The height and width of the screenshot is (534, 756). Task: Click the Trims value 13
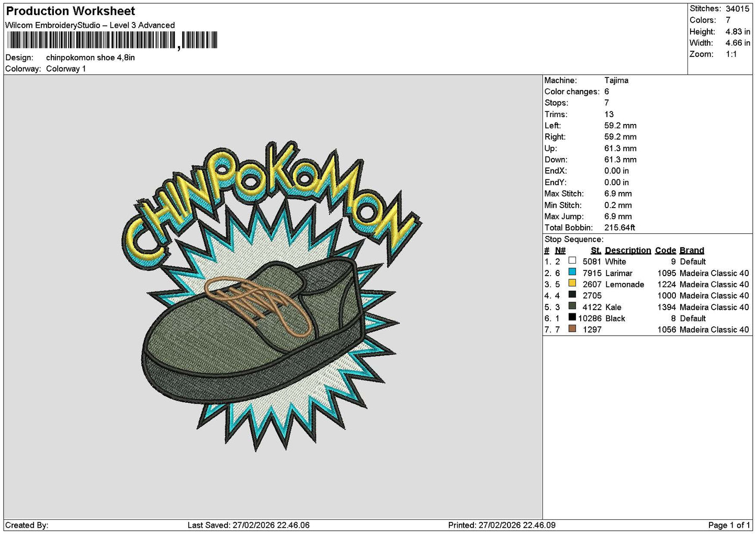[609, 115]
